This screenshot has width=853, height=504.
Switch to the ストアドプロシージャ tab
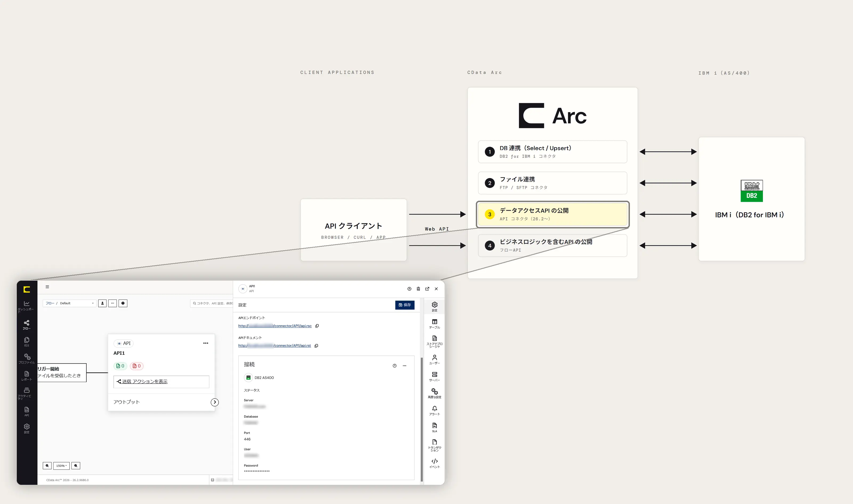point(435,342)
